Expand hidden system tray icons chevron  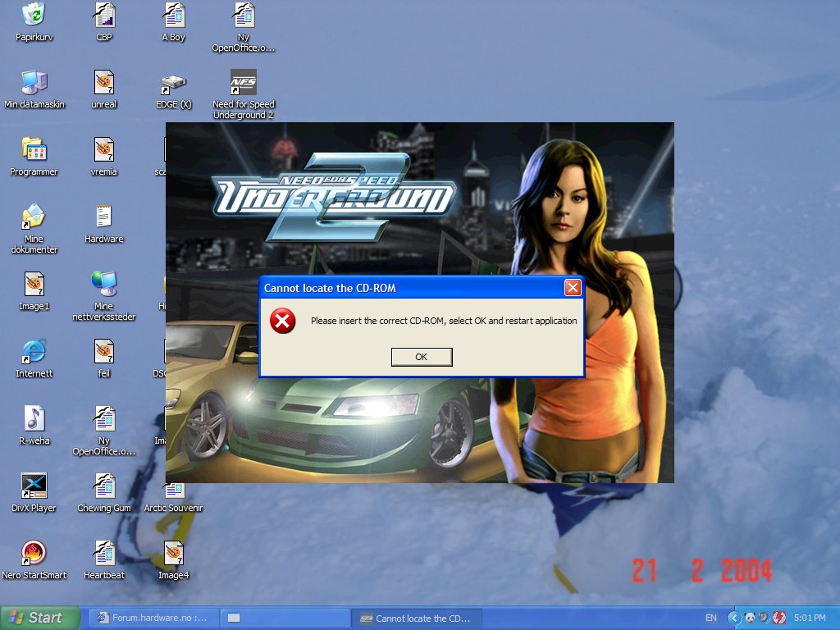coord(733,619)
